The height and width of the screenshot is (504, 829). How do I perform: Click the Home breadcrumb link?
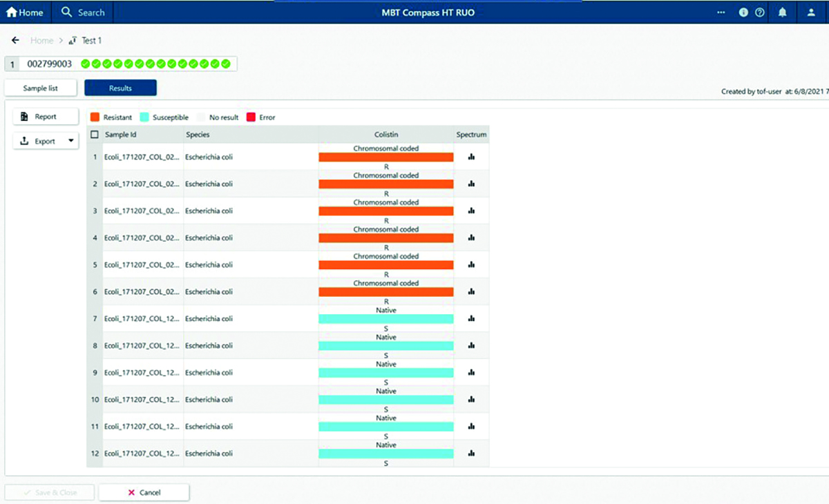click(41, 41)
